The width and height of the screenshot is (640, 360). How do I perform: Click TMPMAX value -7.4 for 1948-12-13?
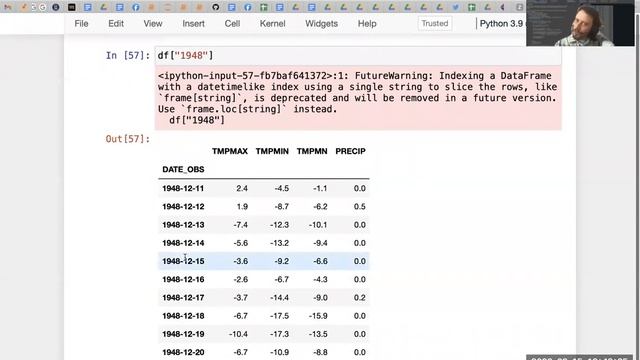pyautogui.click(x=240, y=225)
